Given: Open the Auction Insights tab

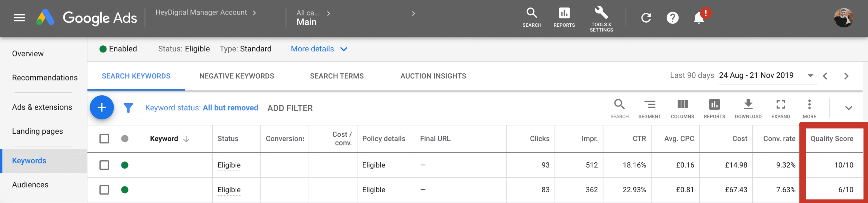Looking at the screenshot, I should (x=433, y=76).
